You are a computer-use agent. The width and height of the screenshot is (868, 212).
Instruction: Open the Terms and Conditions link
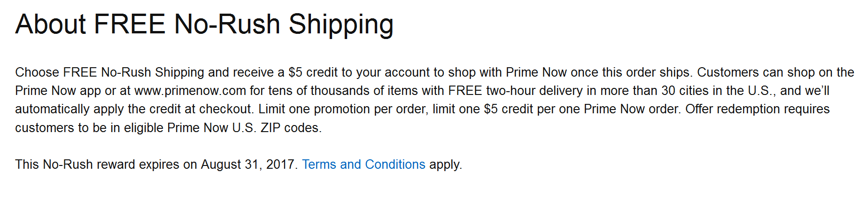coord(363,165)
